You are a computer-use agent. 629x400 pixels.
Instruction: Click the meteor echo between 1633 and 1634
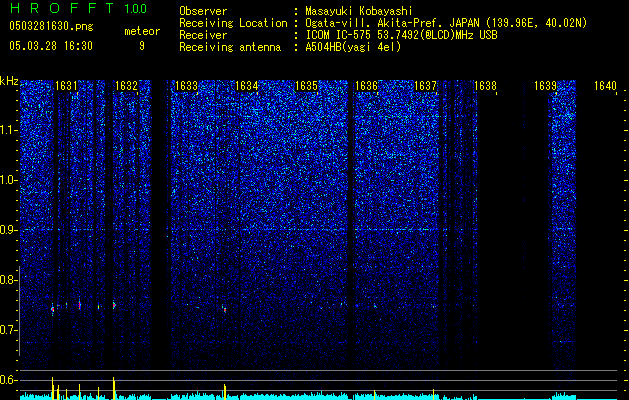point(224,309)
